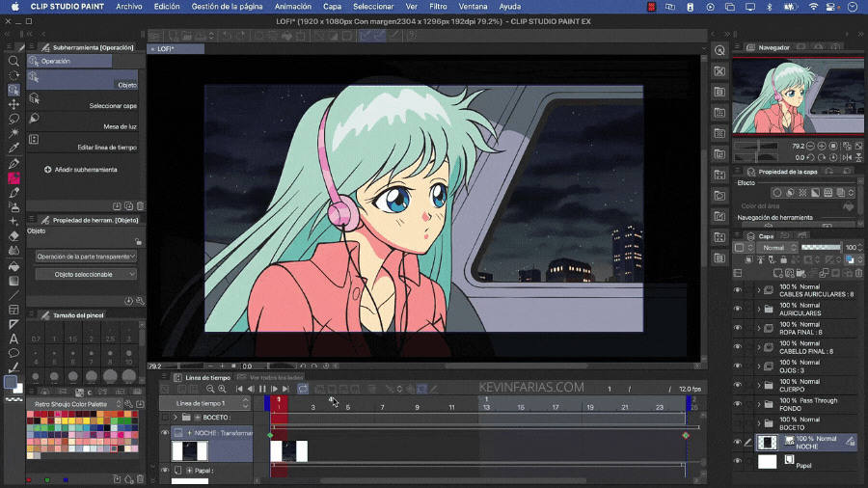Zoom in the Navigator view
The height and width of the screenshot is (488, 868).
click(822, 146)
